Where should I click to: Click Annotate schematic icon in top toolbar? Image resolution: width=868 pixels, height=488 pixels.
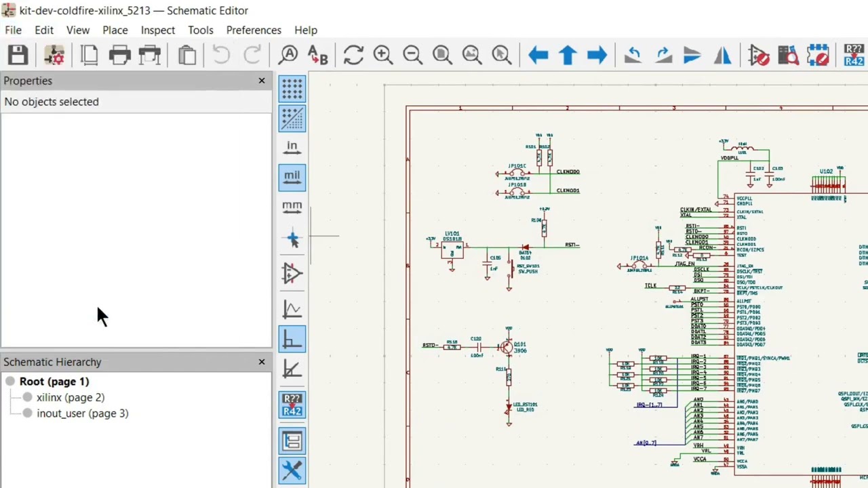coord(854,55)
